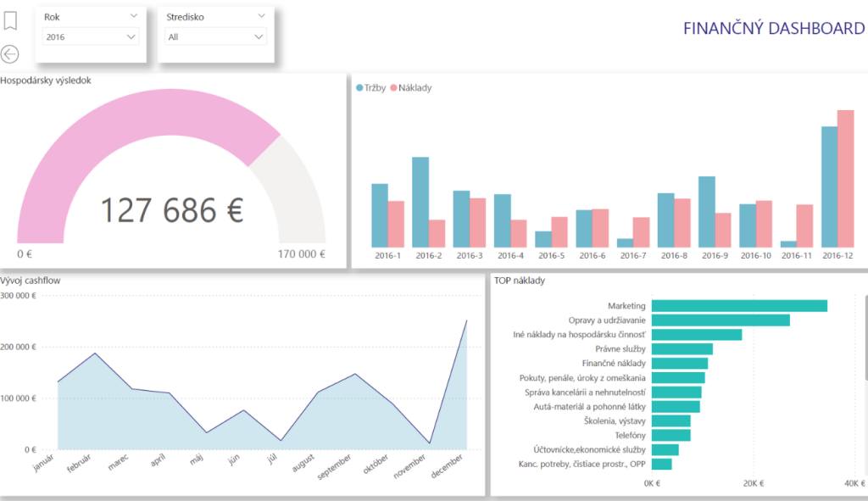Click the Finančné náklady label
This screenshot has width=868, height=501.
[x=614, y=363]
